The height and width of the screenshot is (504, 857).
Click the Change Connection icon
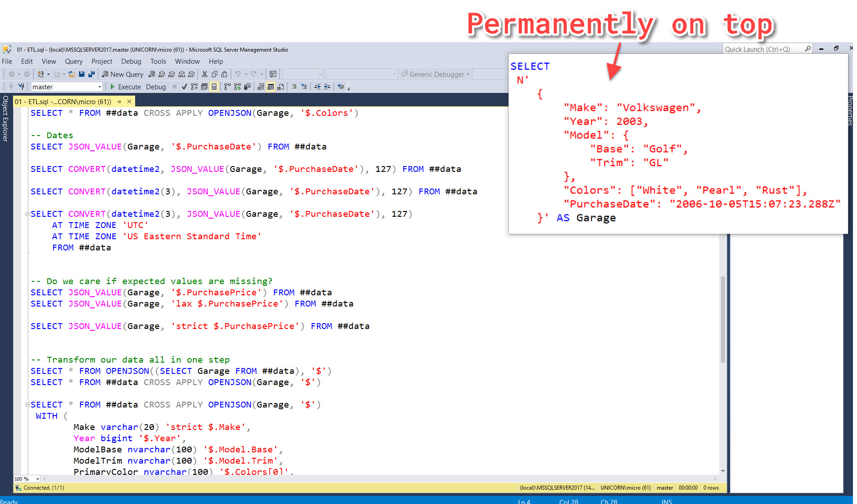pyautogui.click(x=21, y=87)
